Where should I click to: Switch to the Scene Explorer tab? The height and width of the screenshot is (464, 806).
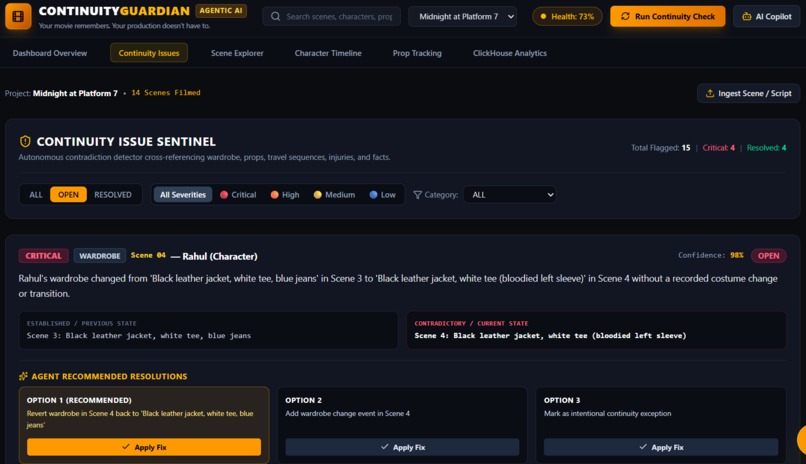click(237, 53)
